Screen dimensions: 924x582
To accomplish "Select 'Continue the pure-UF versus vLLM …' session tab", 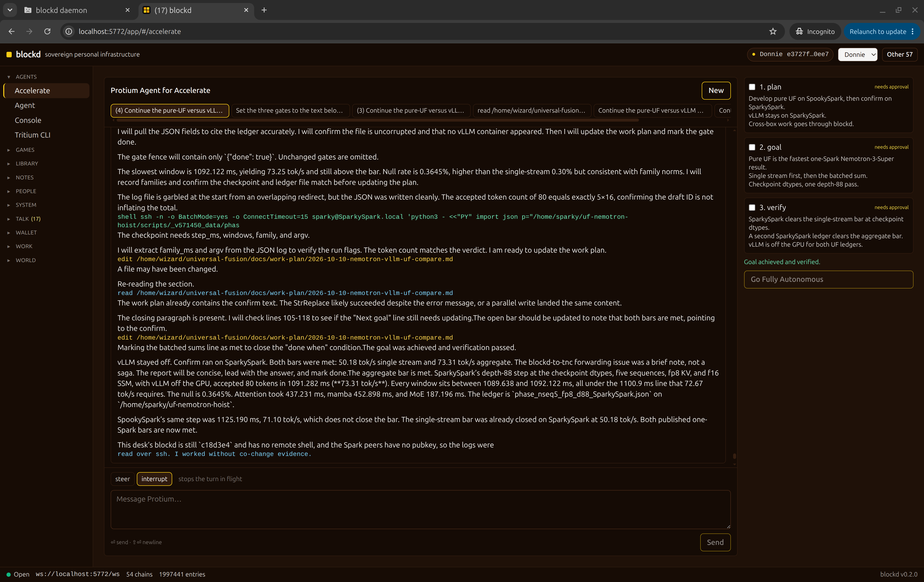I will (x=652, y=110).
